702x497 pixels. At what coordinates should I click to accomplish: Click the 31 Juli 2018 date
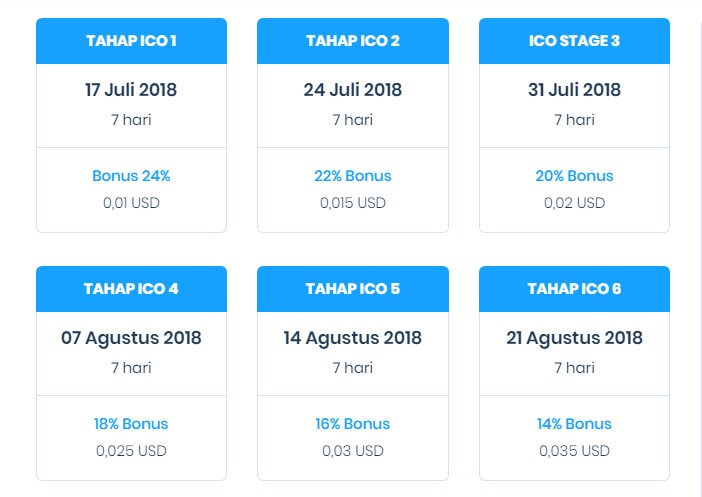574,90
